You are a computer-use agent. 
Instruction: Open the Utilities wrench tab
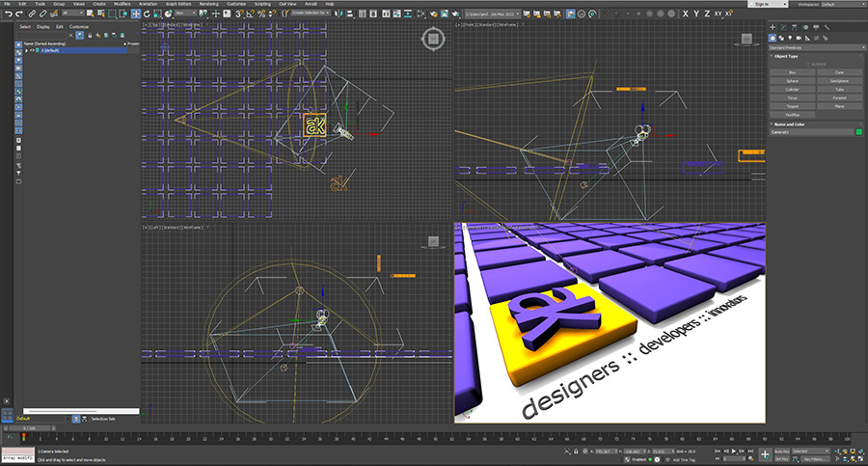point(827,27)
